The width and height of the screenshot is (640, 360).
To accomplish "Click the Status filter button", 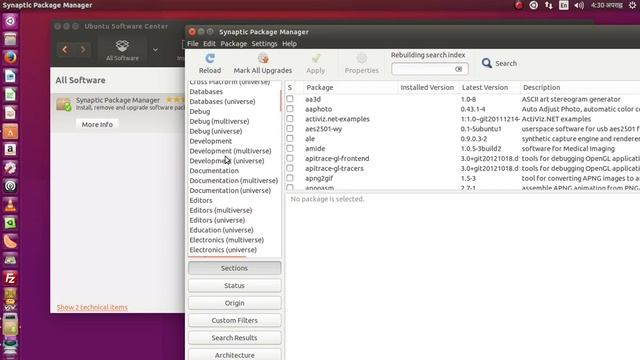I will (x=234, y=286).
